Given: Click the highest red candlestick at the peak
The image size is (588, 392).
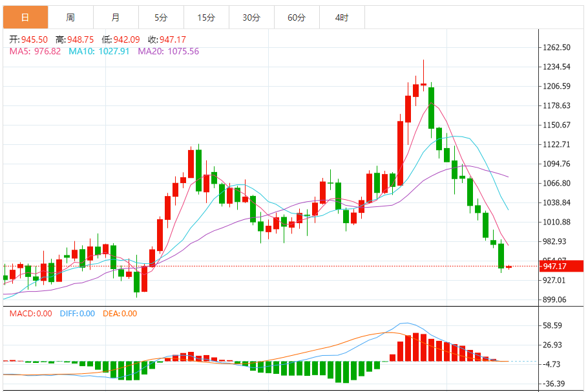Looking at the screenshot, I should click(x=423, y=85).
